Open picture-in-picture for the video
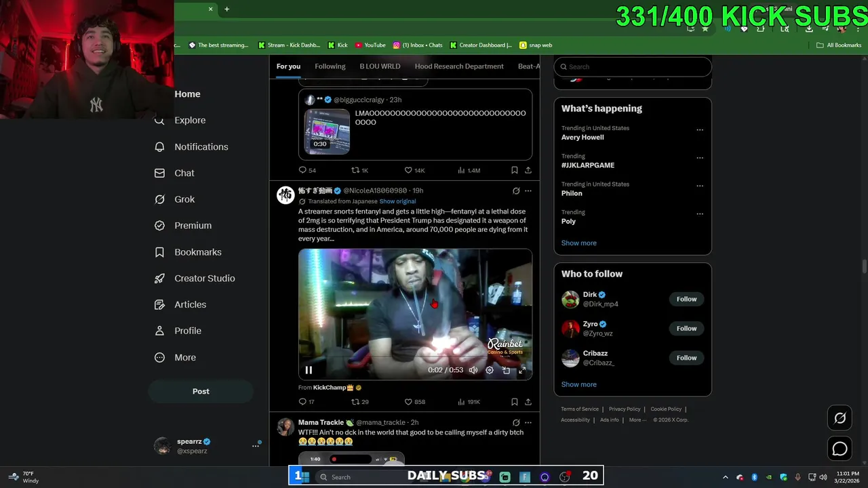Image resolution: width=868 pixels, height=488 pixels. tap(506, 370)
